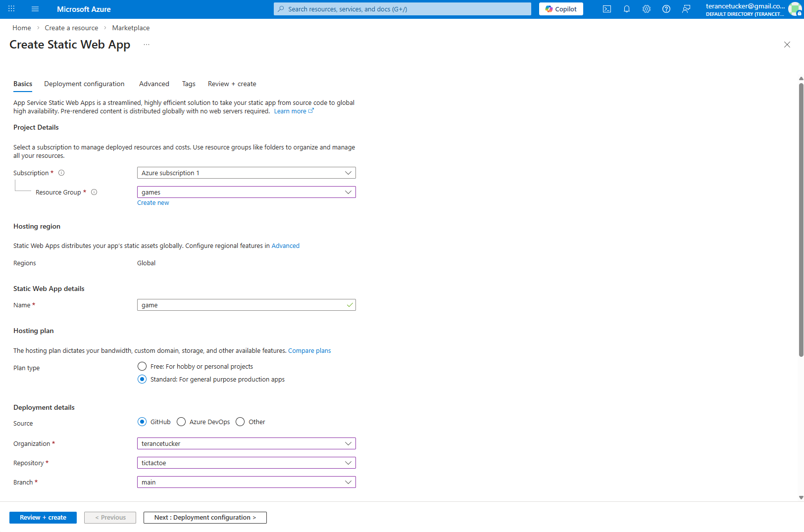This screenshot has height=532, width=804.
Task: Click the Resource Group info icon
Action: (94, 192)
